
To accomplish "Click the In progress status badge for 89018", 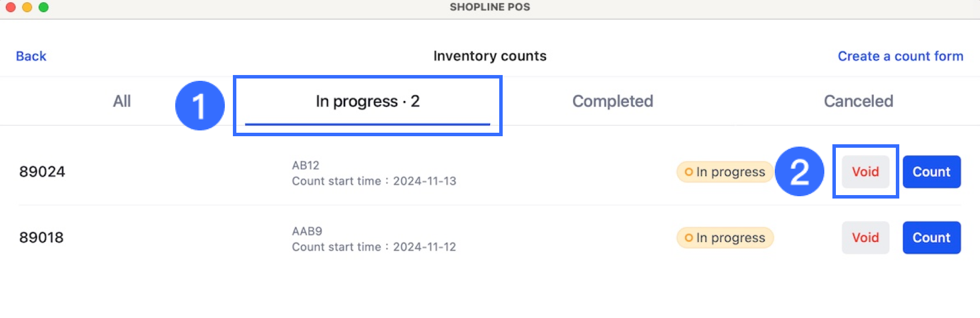I will click(x=725, y=238).
